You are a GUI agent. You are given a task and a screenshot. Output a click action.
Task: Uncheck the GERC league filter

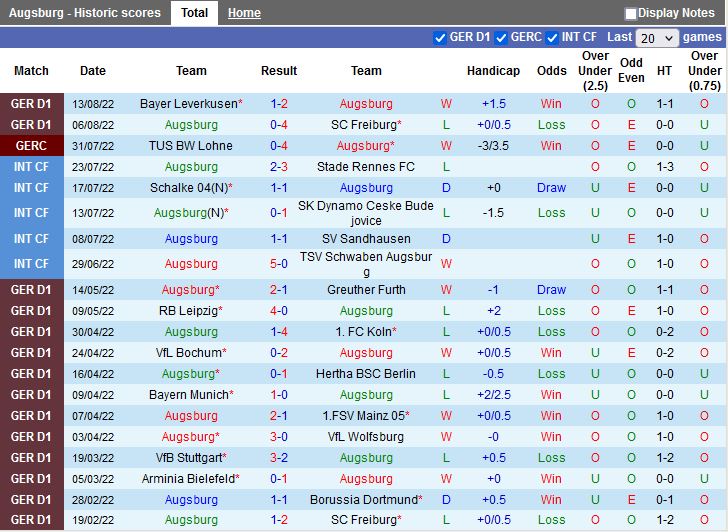pos(501,38)
